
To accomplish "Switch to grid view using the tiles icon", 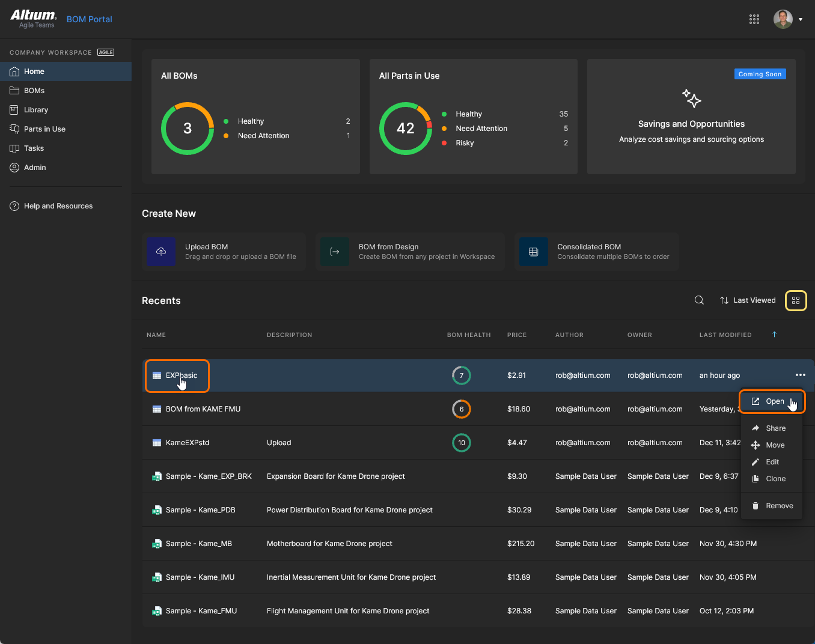I will [796, 300].
